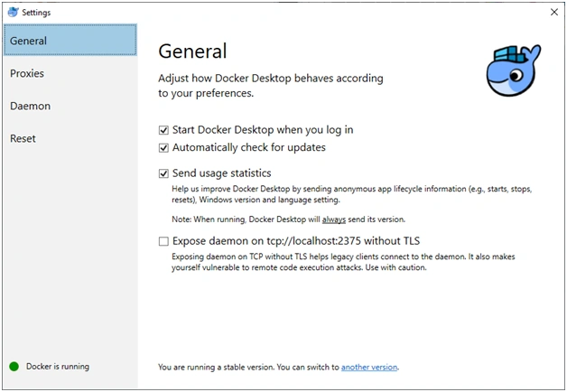Close the Settings window
This screenshot has height=392, width=567.
[x=554, y=13]
